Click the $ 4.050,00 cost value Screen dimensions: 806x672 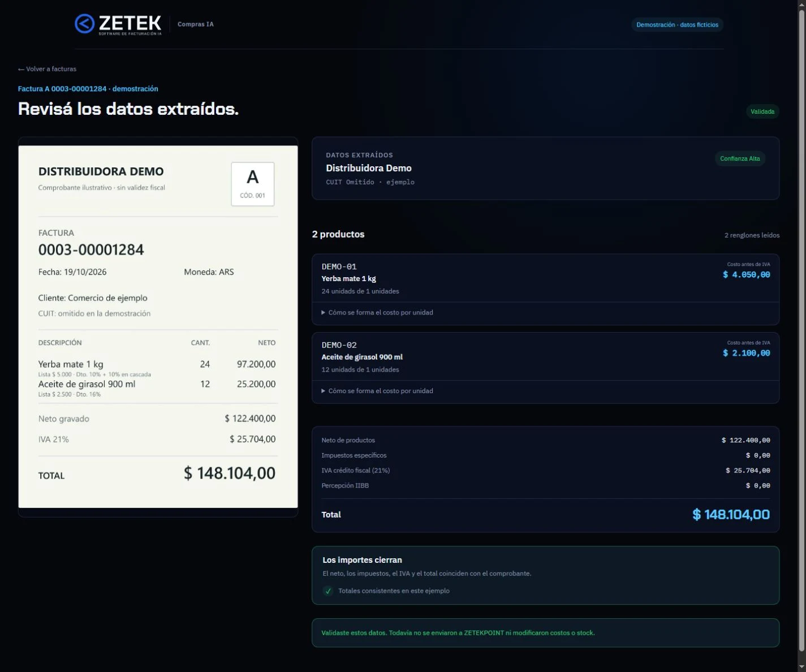(747, 275)
